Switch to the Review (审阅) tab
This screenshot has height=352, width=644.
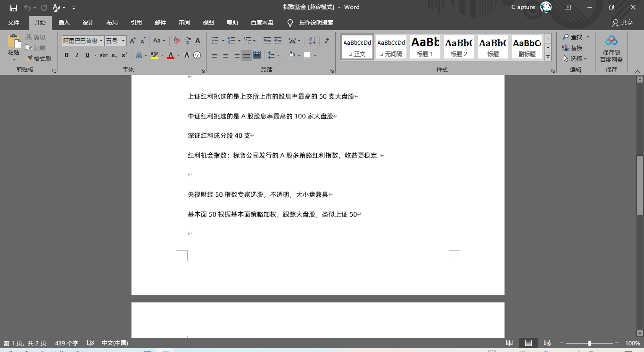pos(184,23)
